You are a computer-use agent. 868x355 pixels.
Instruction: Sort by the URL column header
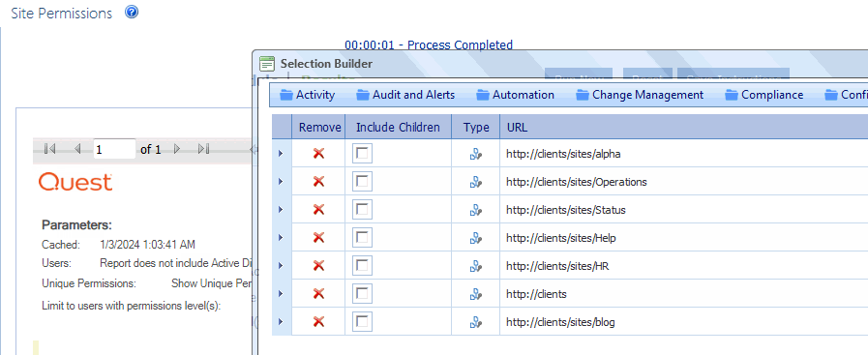684,127
